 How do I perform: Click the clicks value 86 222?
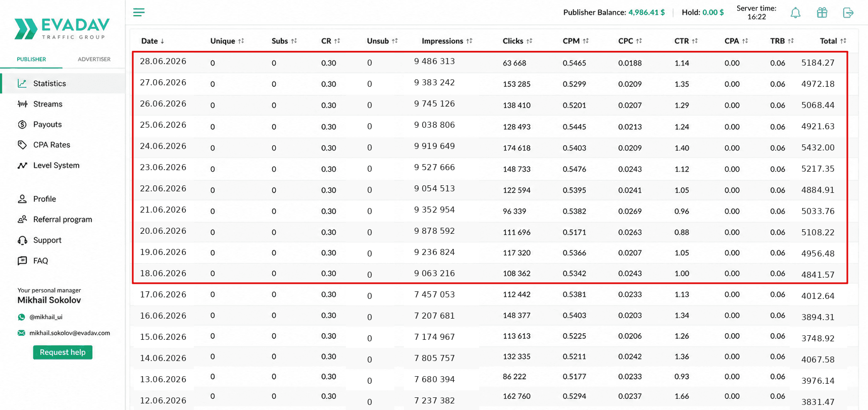tap(515, 377)
